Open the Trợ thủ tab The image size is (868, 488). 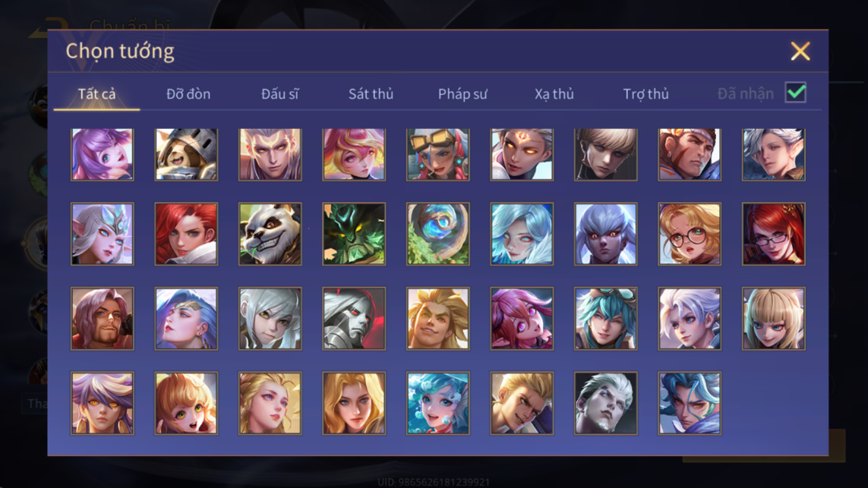point(646,94)
